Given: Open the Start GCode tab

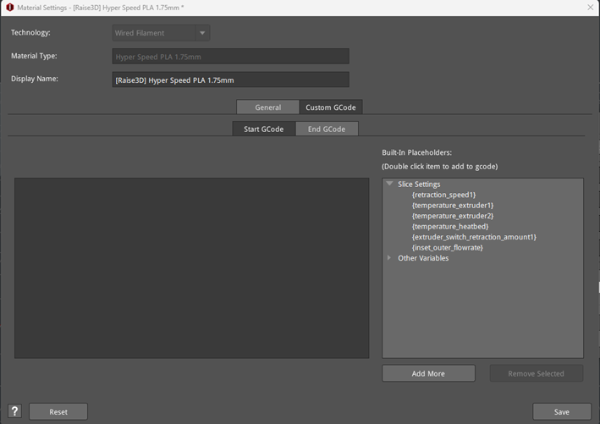Looking at the screenshot, I should [x=264, y=129].
